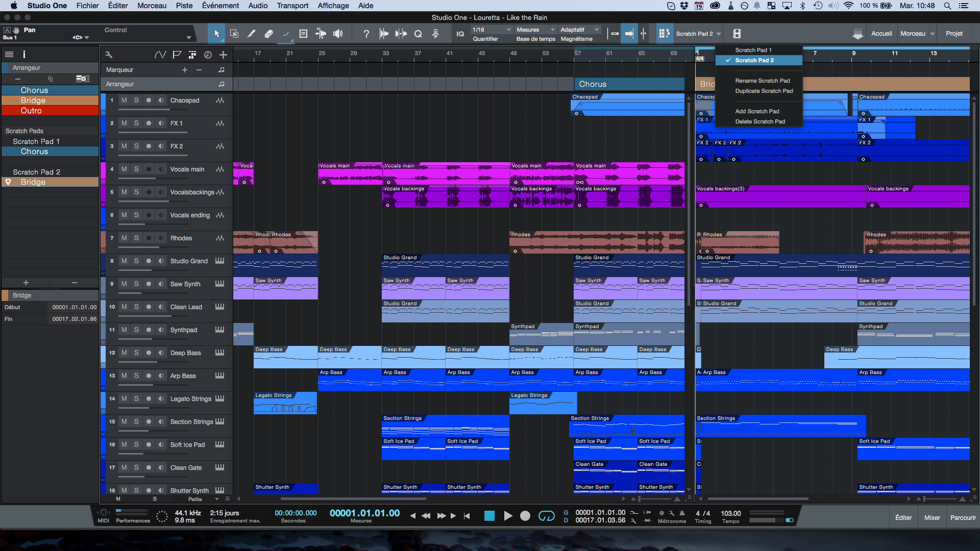Viewport: 980px width, 551px height.
Task: Return to zero transport button
Action: (x=467, y=516)
